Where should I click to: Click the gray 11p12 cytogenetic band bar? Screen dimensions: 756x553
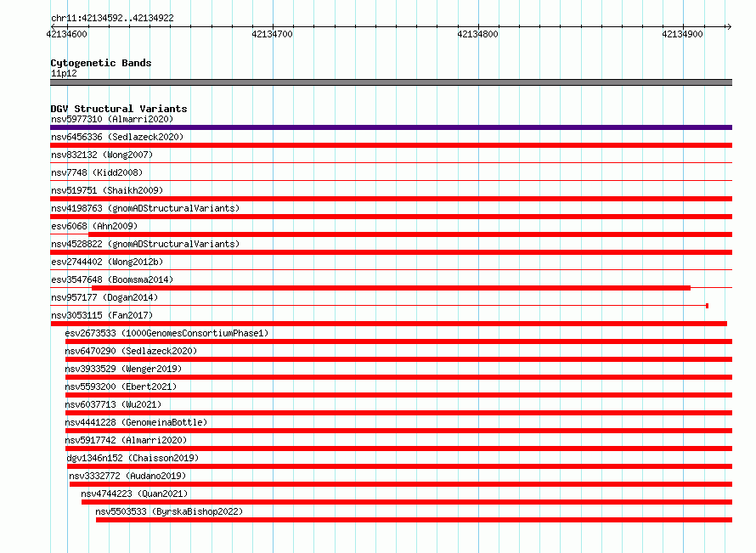[x=391, y=82]
